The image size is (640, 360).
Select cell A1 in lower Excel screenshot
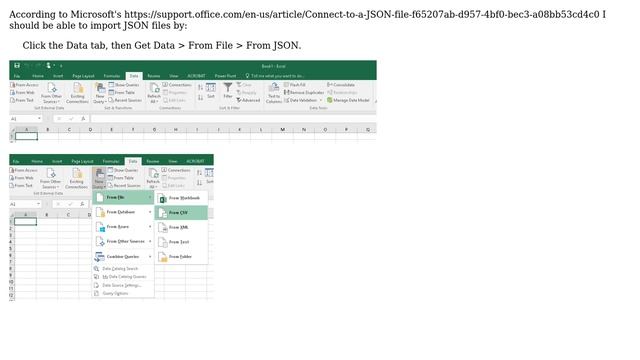[x=26, y=222]
